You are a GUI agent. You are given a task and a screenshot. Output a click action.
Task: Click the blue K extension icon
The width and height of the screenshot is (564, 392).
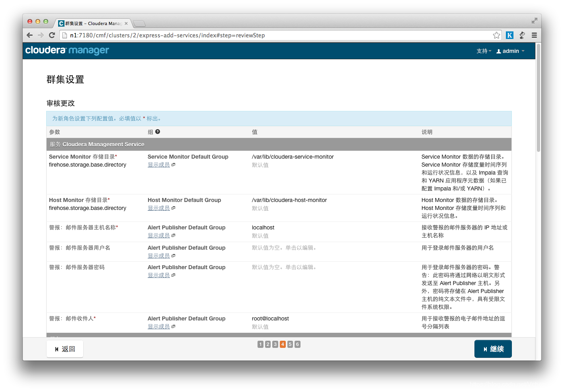[509, 35]
